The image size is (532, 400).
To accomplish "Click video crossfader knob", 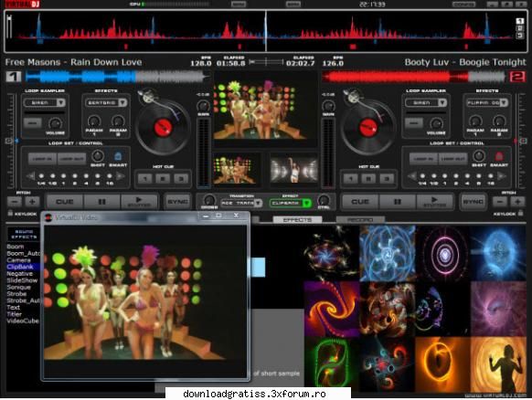I will [209, 201].
